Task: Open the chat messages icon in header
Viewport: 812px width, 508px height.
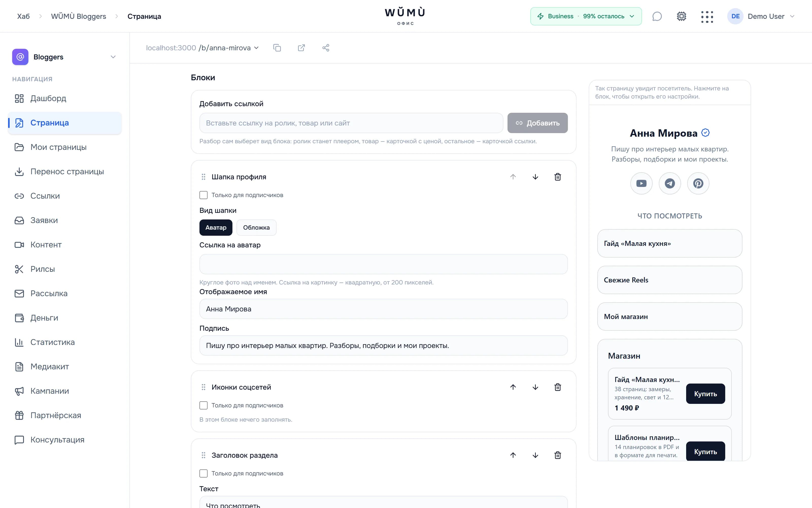Action: (x=657, y=16)
